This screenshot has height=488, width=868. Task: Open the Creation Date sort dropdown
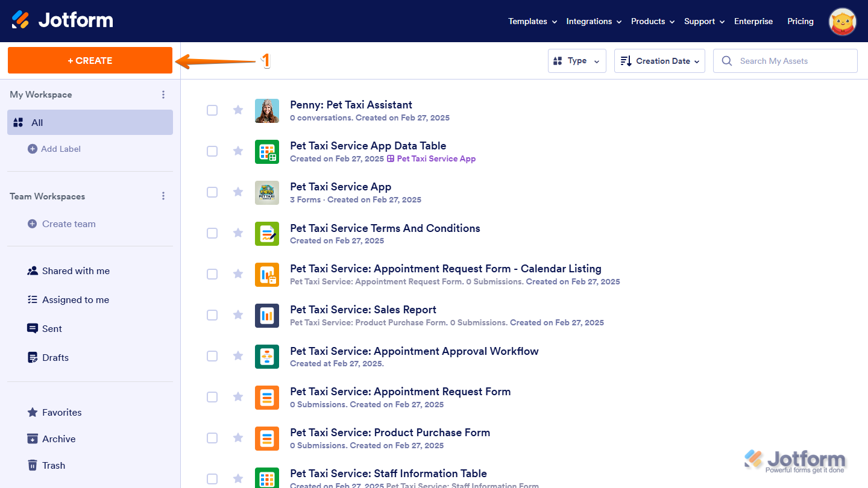(659, 60)
